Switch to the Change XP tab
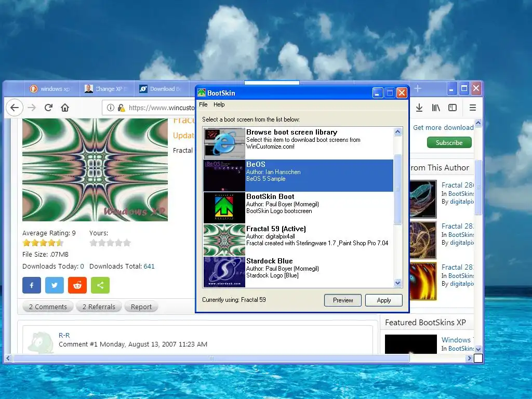The image size is (532, 399). pos(107,89)
